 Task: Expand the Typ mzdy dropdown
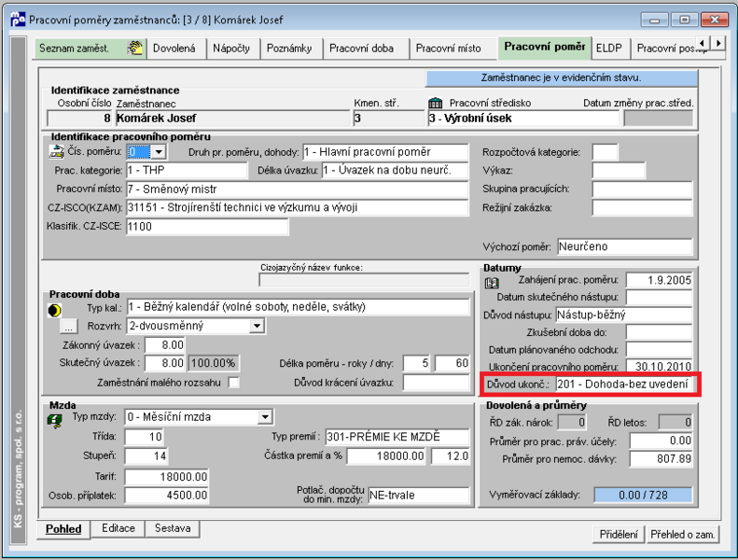point(265,417)
